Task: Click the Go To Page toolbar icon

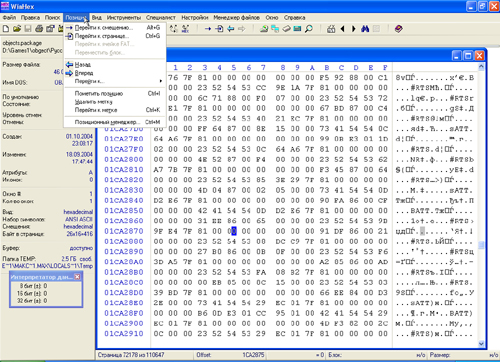Action: point(219,29)
